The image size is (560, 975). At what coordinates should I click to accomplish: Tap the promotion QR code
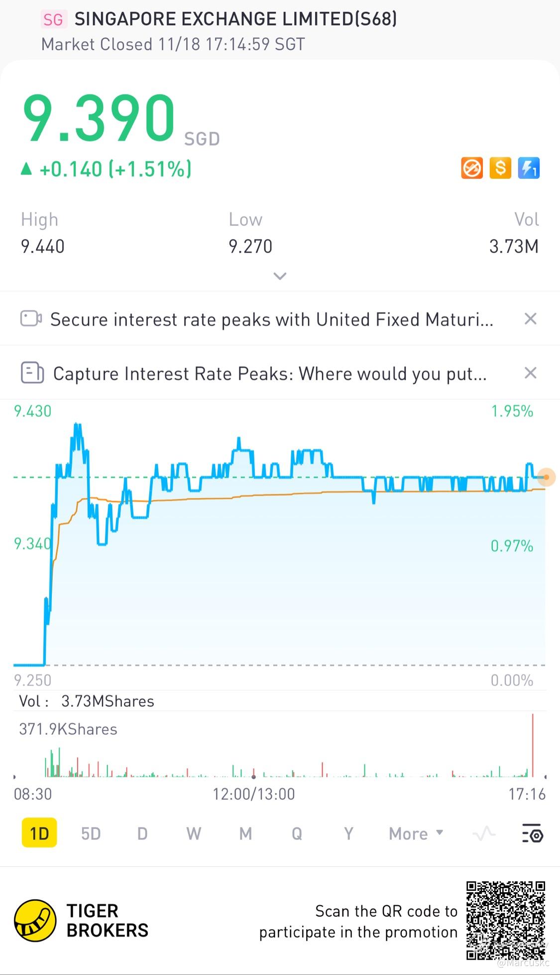pos(505,920)
